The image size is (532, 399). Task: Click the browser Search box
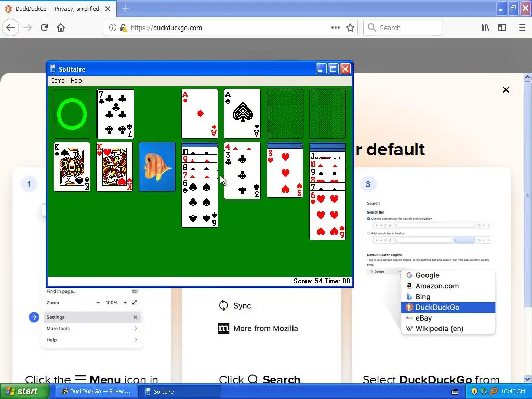(403, 28)
